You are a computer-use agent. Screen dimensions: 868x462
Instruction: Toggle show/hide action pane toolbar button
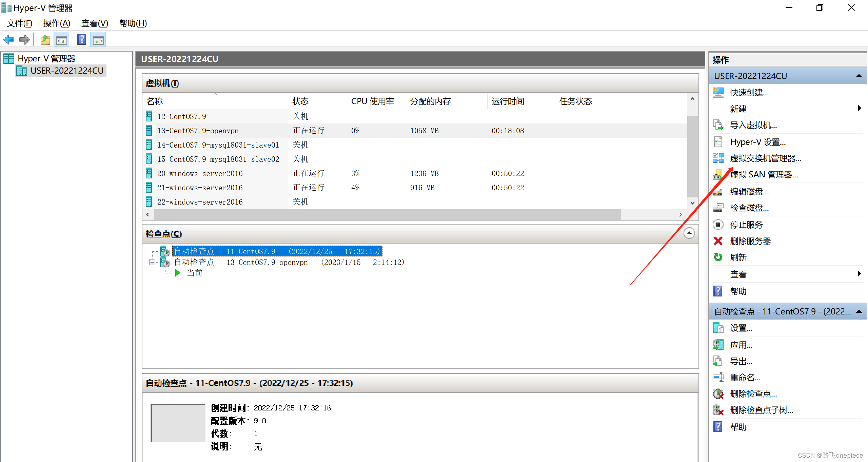98,40
